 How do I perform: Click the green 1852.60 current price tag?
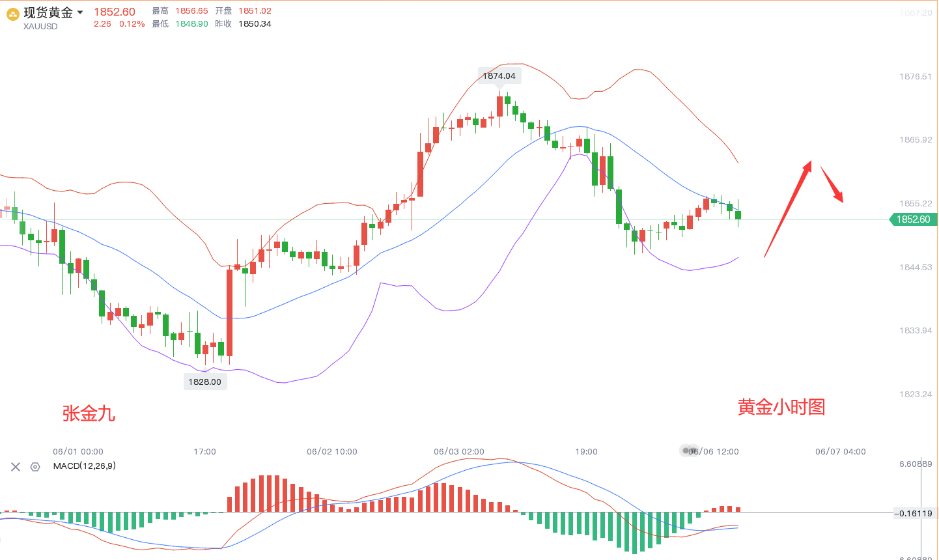[x=914, y=219]
